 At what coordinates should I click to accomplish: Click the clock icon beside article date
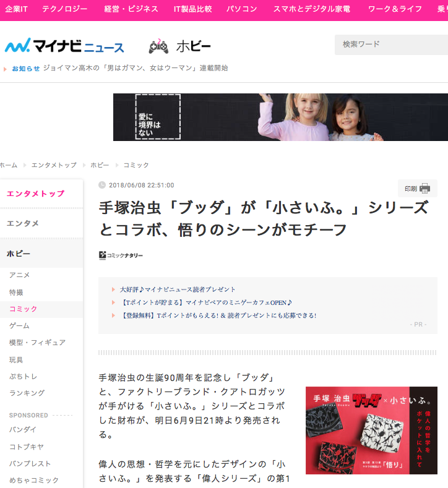click(102, 185)
